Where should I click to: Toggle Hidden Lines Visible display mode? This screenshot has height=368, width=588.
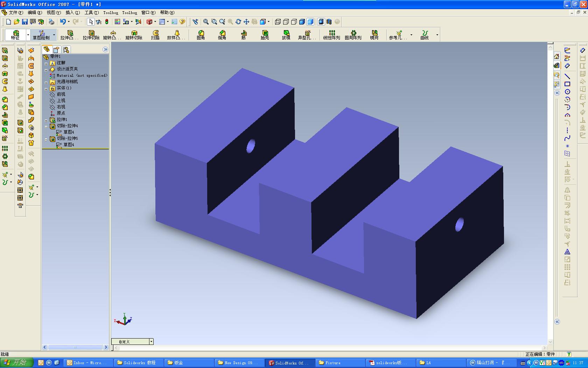286,22
